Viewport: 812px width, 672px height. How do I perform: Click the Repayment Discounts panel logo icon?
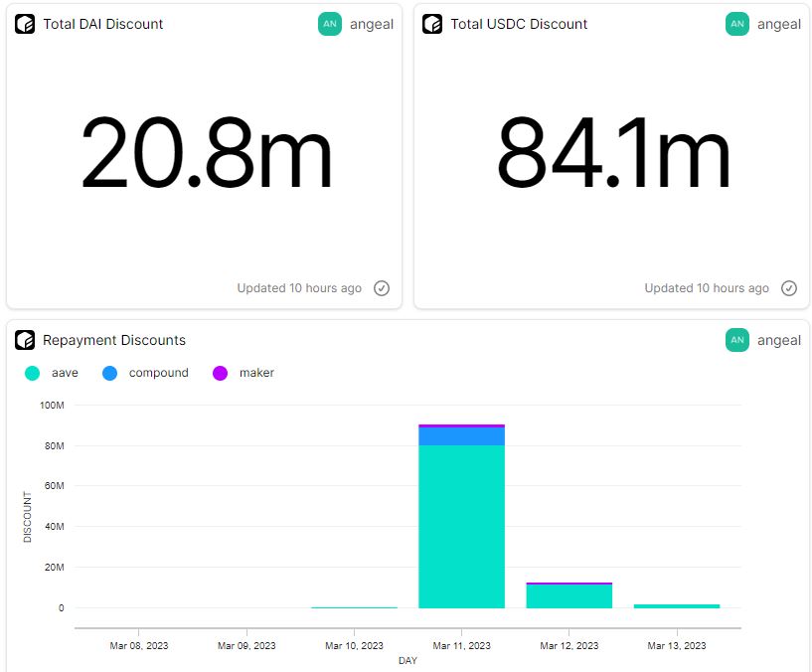(x=25, y=340)
